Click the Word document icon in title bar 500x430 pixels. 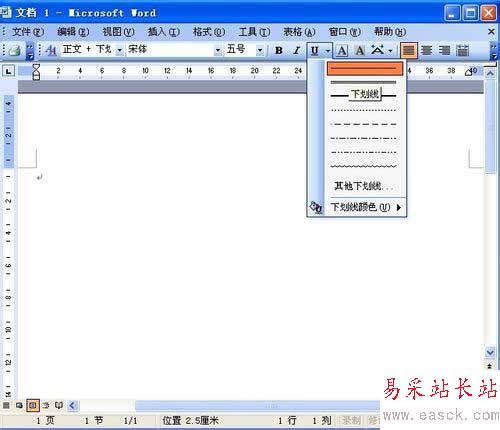tap(5, 13)
